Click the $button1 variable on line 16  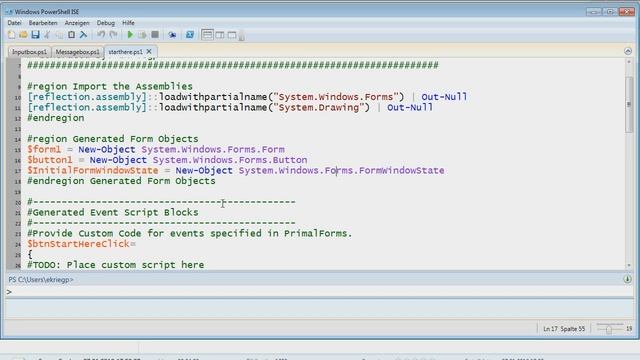50,160
